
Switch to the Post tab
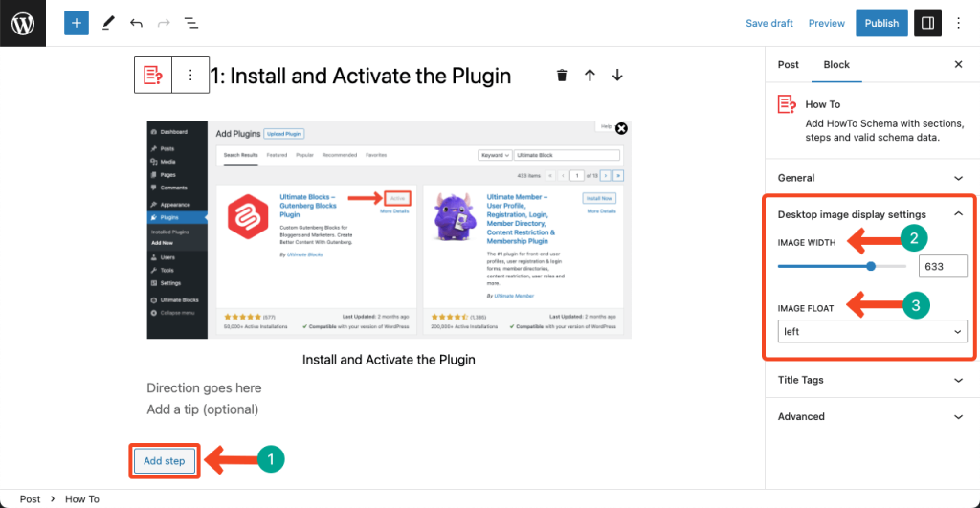789,65
